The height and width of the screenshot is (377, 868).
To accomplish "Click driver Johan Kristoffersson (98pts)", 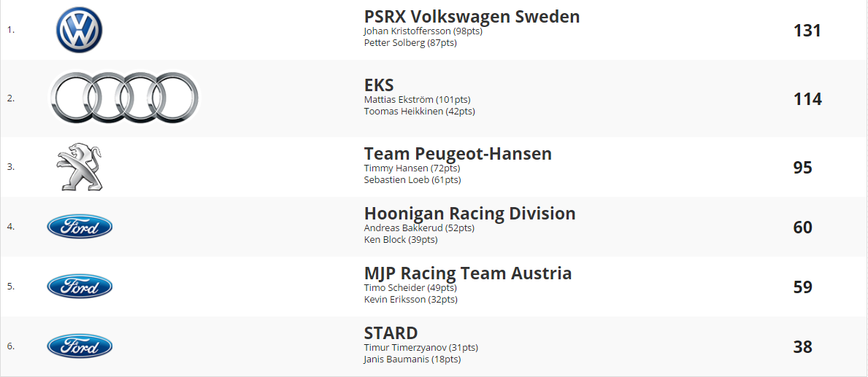I will coord(423,31).
